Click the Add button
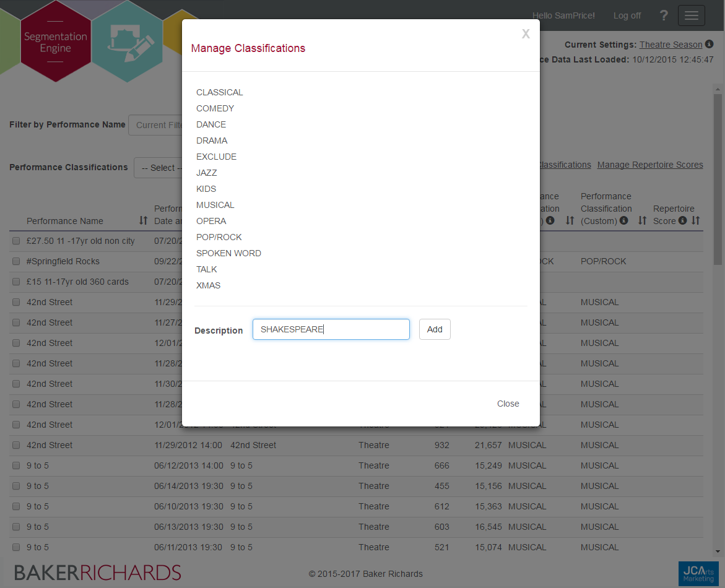 point(435,329)
